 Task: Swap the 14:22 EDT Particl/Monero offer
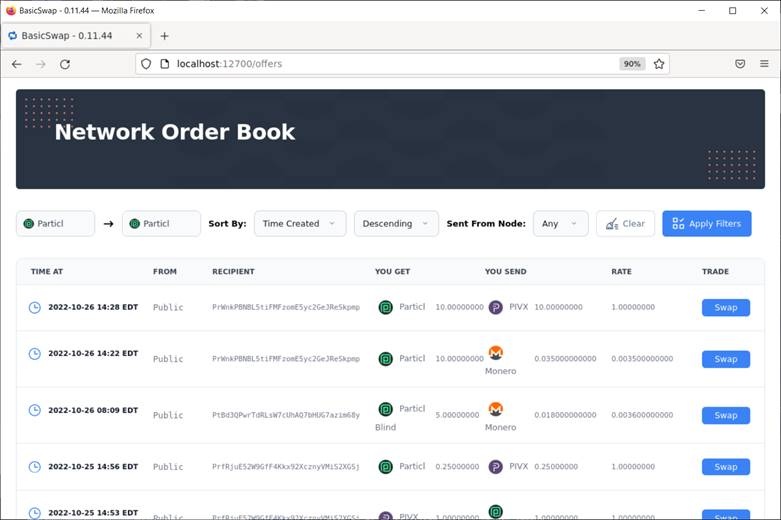tap(726, 359)
